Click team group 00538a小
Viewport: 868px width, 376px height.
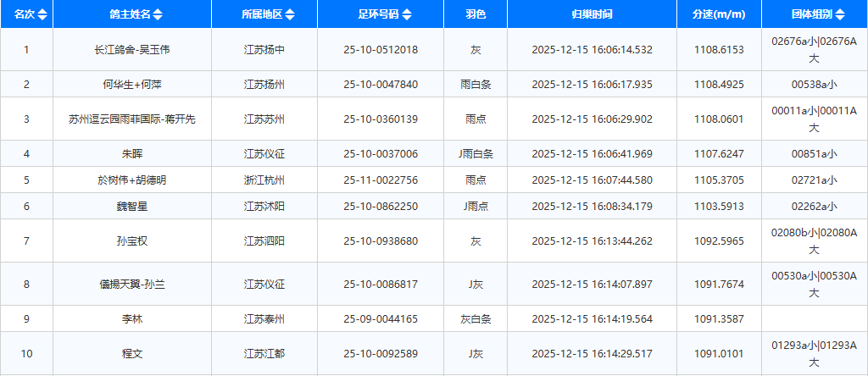[814, 84]
